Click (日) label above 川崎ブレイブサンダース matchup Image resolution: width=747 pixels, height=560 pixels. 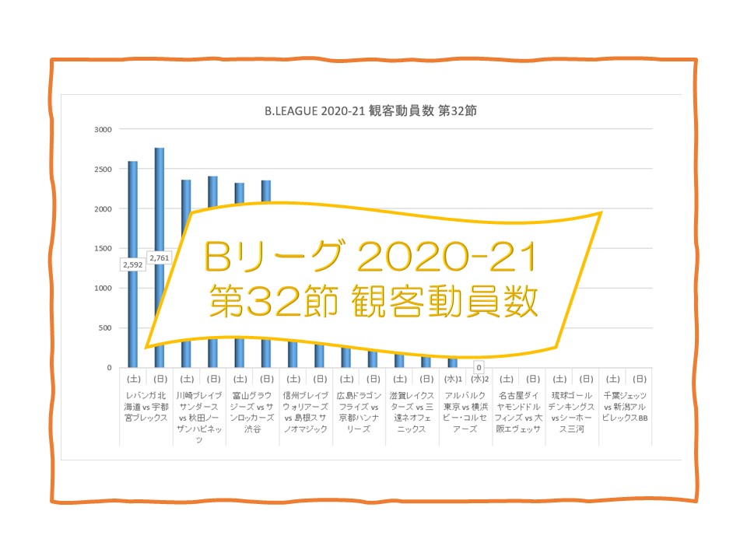tap(213, 379)
